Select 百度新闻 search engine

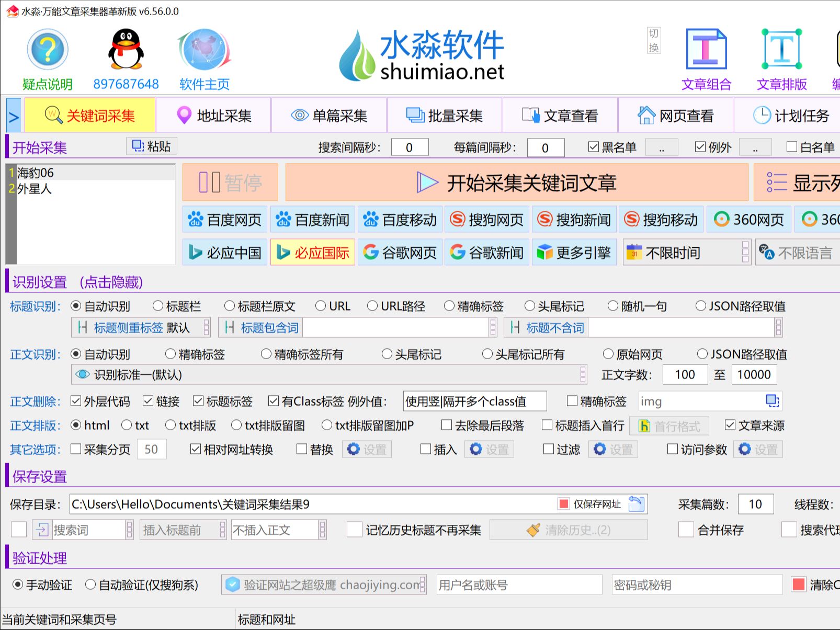pos(312,220)
